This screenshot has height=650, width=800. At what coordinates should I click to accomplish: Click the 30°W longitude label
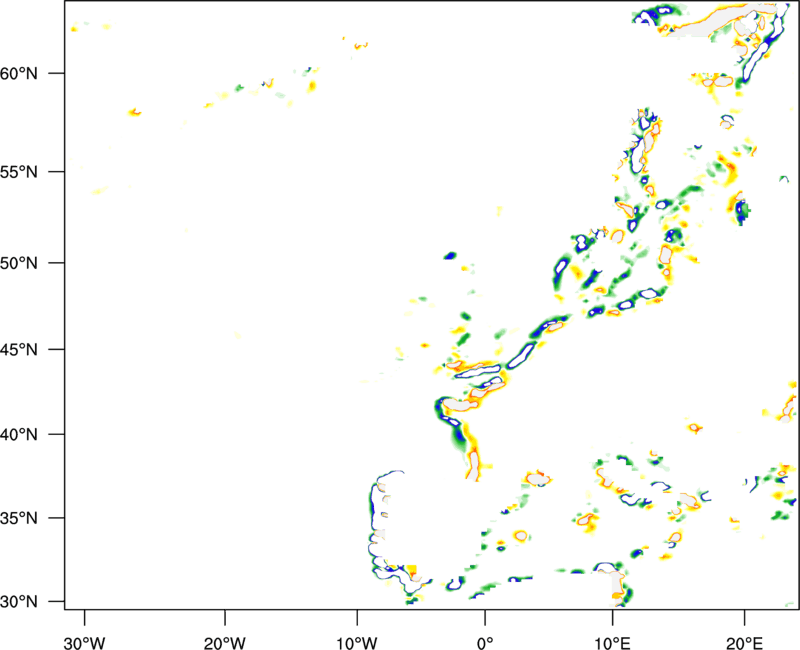coord(85,643)
